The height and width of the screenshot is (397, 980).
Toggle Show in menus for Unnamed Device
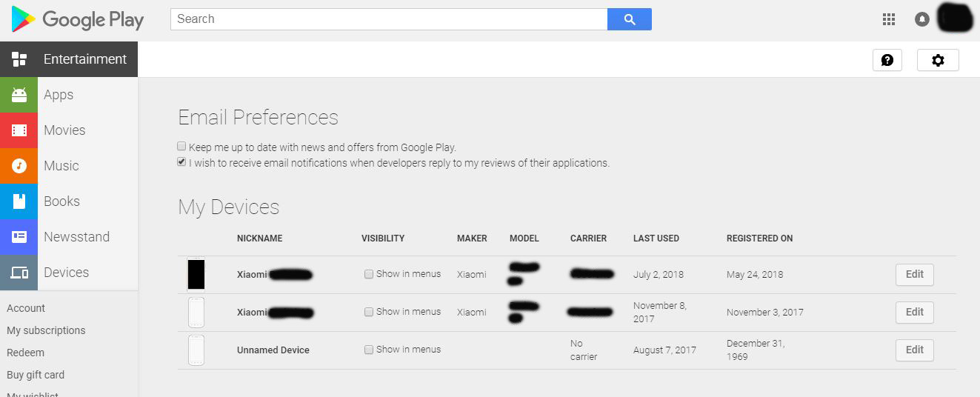coord(369,350)
